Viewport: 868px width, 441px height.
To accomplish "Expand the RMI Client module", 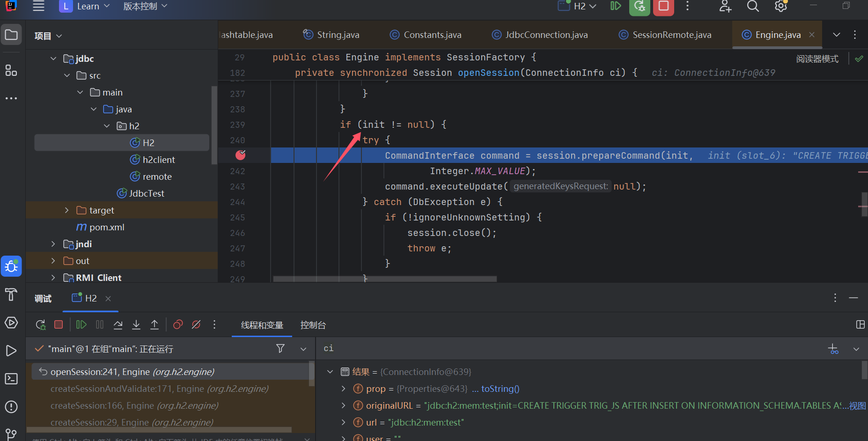I will point(53,278).
